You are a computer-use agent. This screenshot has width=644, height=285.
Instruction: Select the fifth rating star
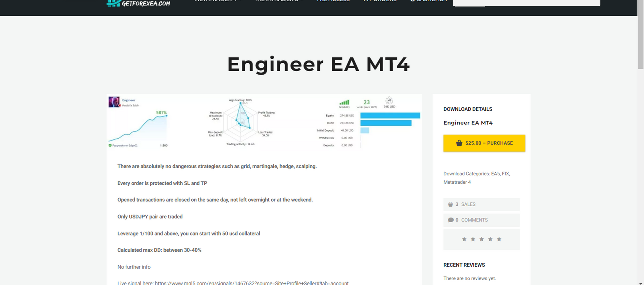[x=499, y=239]
